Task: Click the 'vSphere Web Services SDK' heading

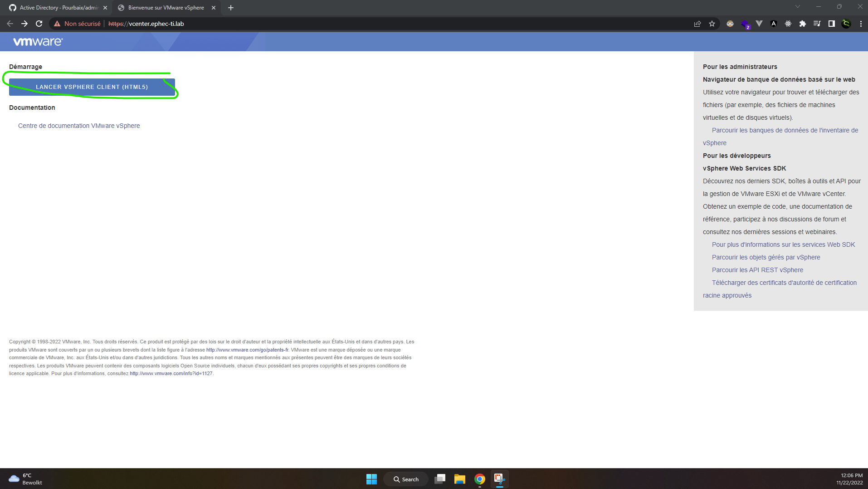Action: (x=744, y=168)
